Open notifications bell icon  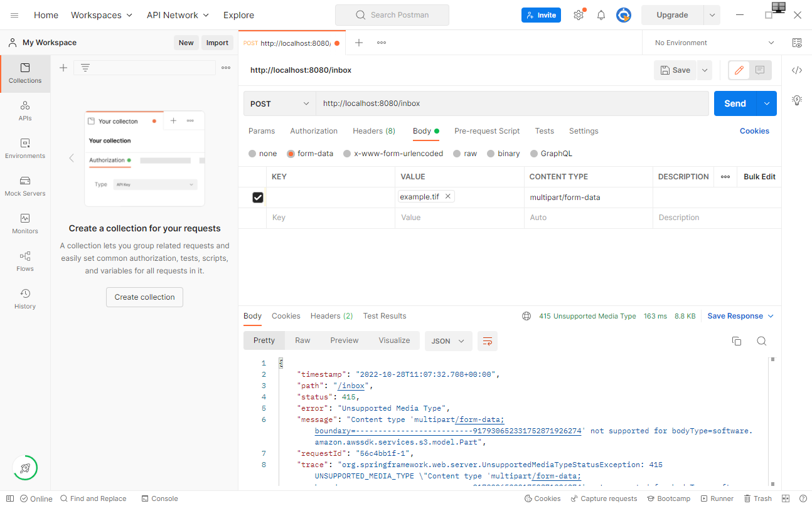(x=601, y=15)
